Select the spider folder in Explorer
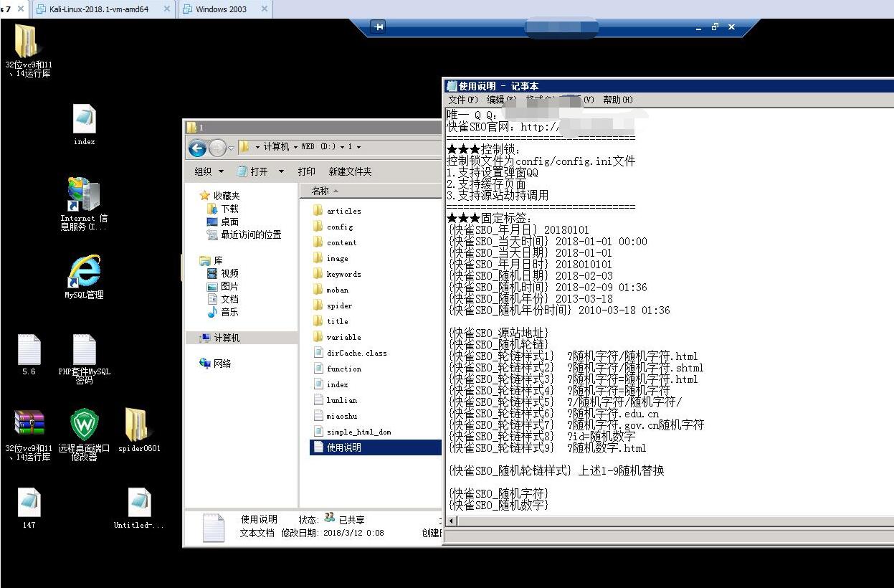 [332, 305]
